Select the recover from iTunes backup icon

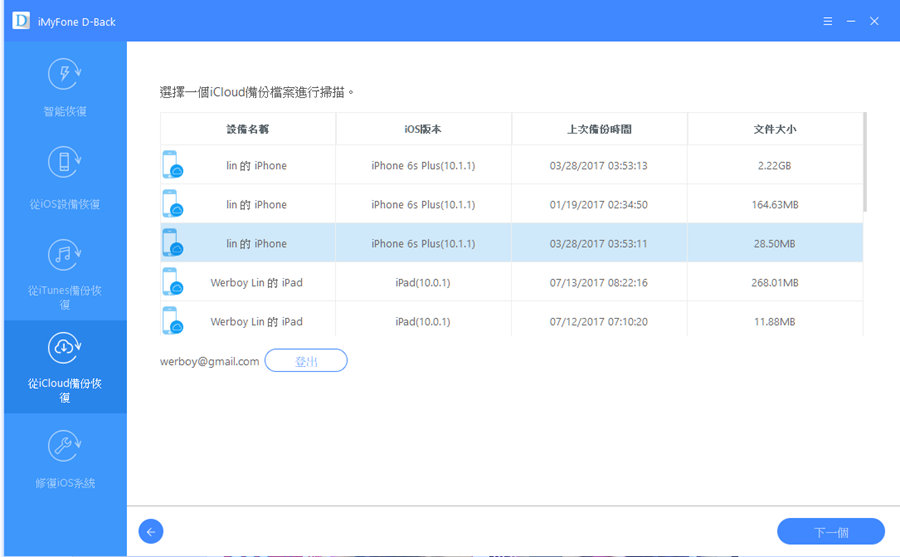64,254
